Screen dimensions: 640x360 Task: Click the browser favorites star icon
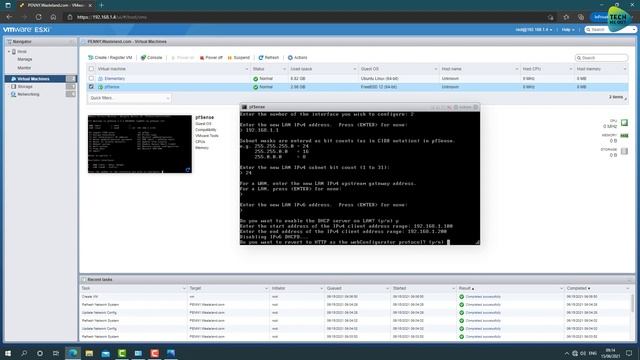[x=566, y=17]
